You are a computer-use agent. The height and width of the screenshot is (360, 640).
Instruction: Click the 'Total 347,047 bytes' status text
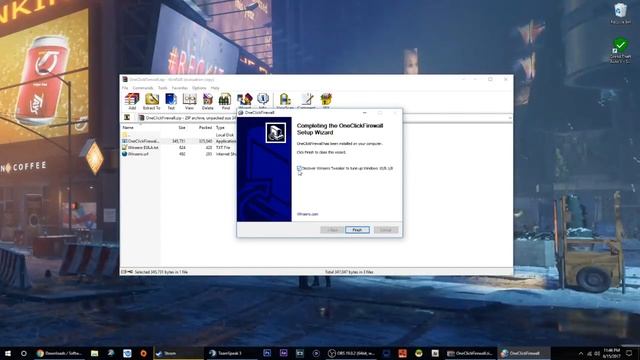pos(349,272)
